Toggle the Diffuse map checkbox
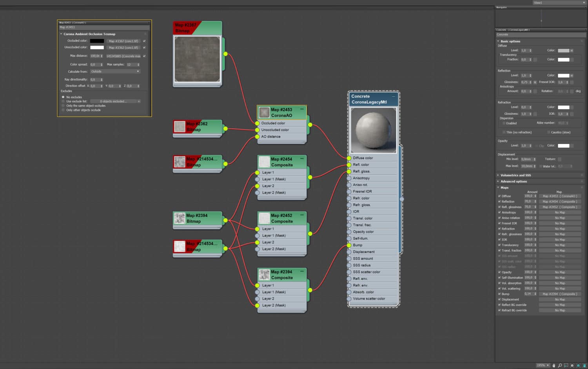588x369 pixels. pos(499,196)
